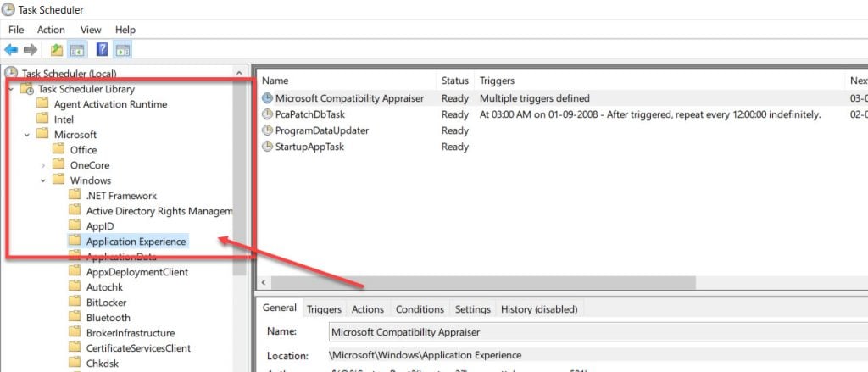Open the File menu
The width and height of the screenshot is (868, 372).
click(16, 30)
